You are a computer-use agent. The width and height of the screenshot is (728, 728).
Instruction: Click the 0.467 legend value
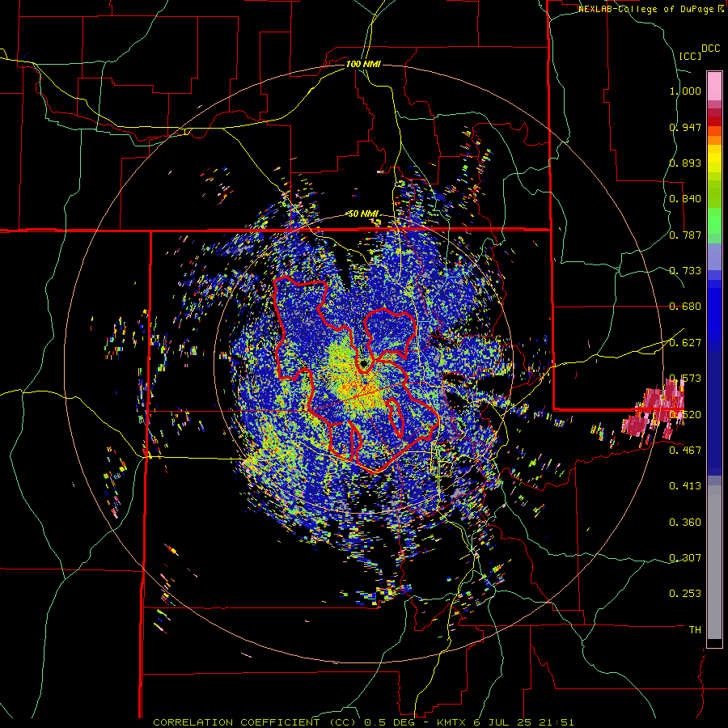[x=685, y=450]
